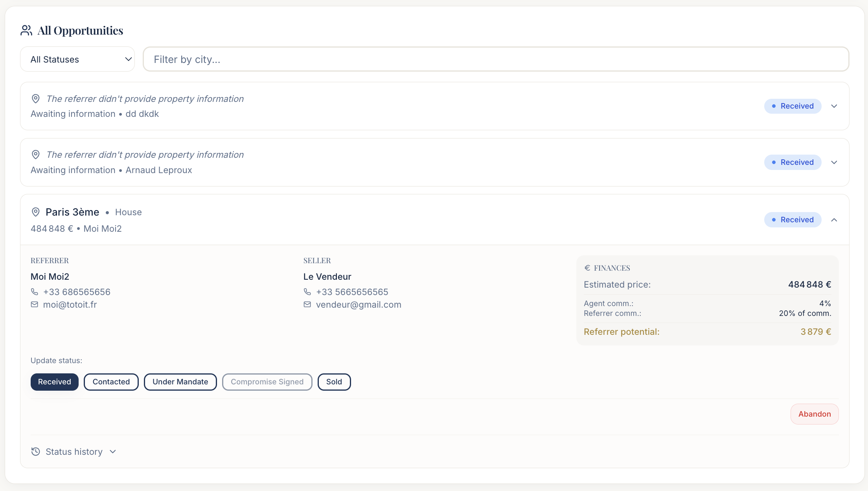Click the All Opportunities people icon
Screen dimensions: 868x491
[26, 30]
